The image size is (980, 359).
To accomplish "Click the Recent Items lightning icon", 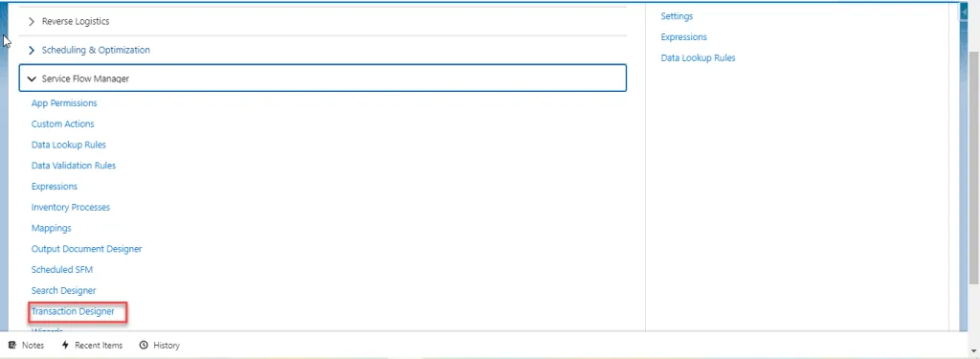I will [65, 346].
